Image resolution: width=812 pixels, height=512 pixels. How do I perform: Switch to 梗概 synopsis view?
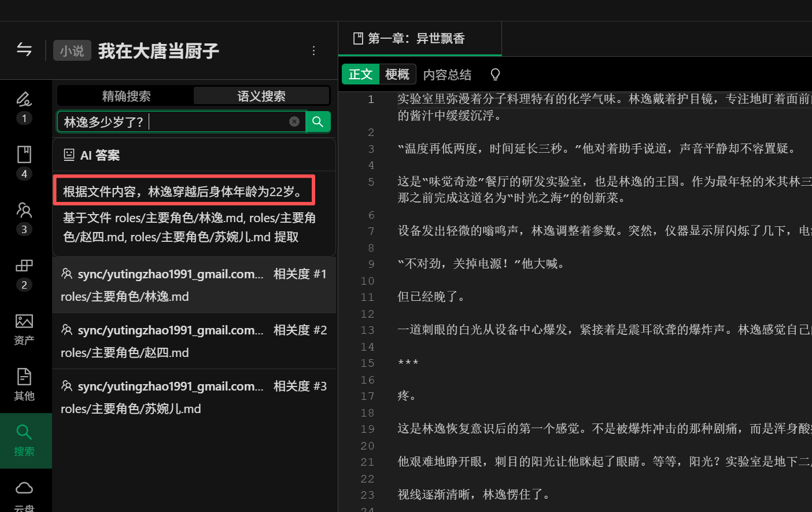397,75
